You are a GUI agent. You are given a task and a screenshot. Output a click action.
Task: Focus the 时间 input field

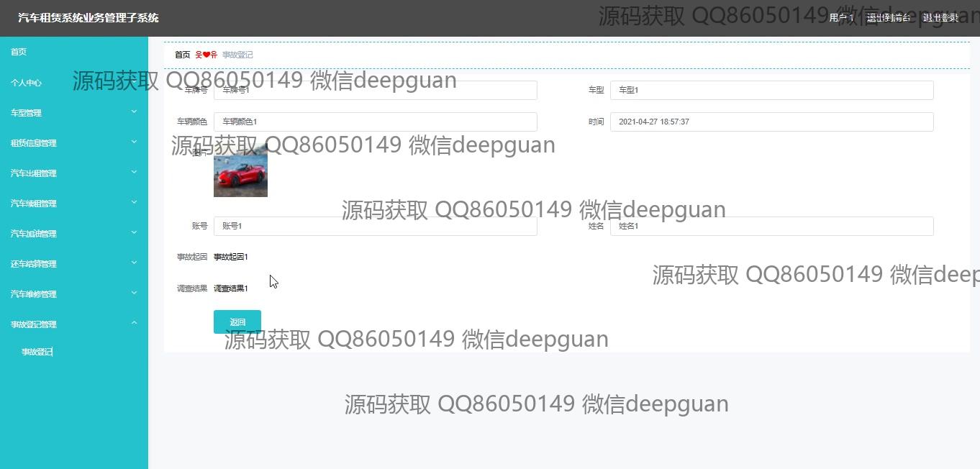coord(772,122)
